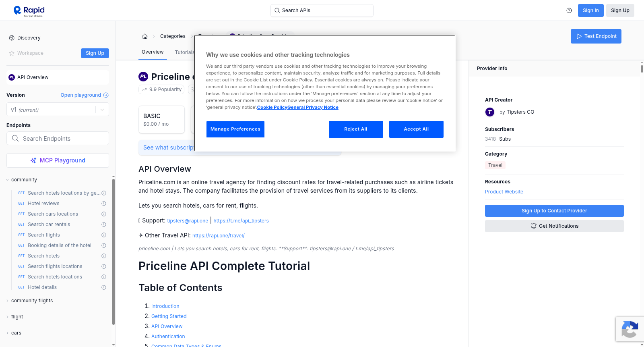Click the sidebar Workspace Sign Up button
The height and width of the screenshot is (347, 644).
(95, 53)
